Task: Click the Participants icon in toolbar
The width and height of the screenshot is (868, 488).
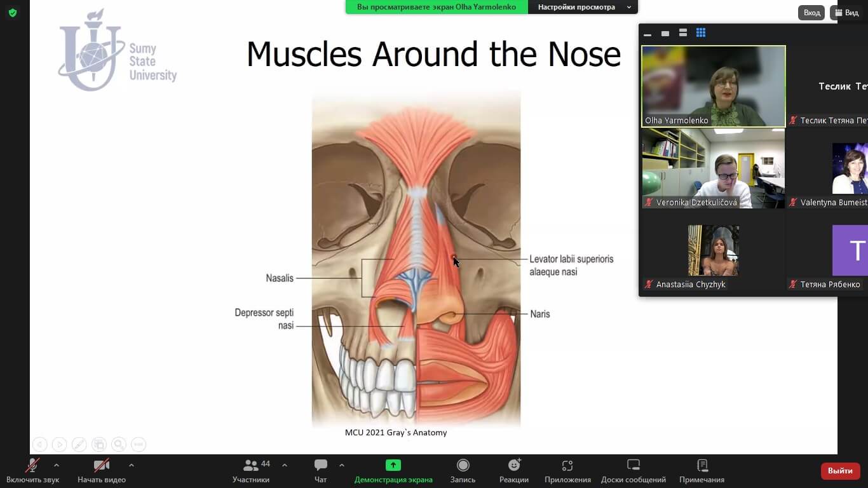Action: pyautogui.click(x=251, y=466)
